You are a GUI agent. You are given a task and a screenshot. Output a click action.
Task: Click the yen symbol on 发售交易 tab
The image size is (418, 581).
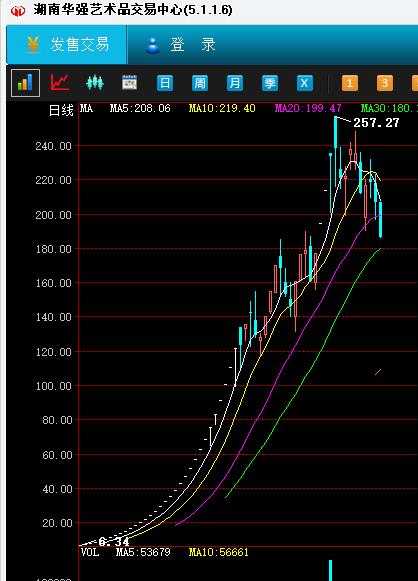pyautogui.click(x=33, y=45)
